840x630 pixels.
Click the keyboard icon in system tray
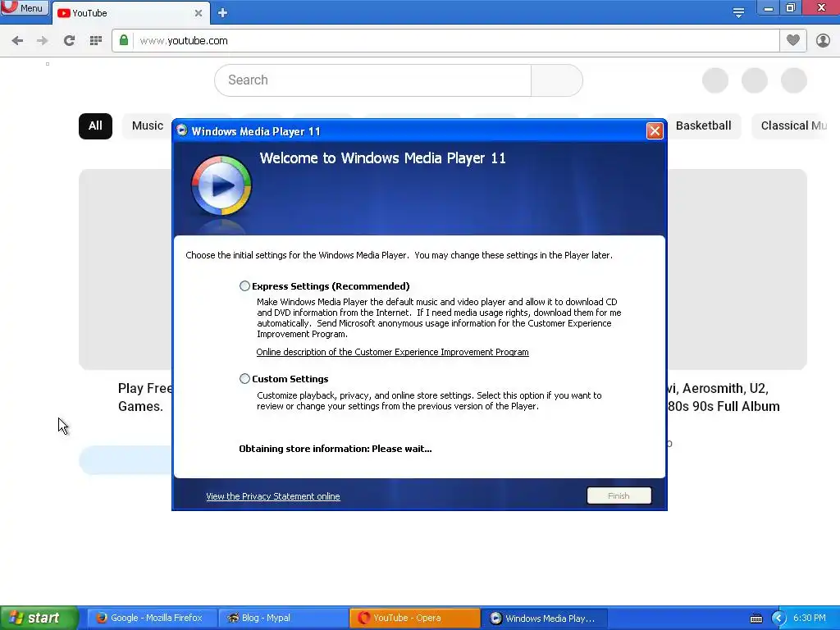point(756,619)
